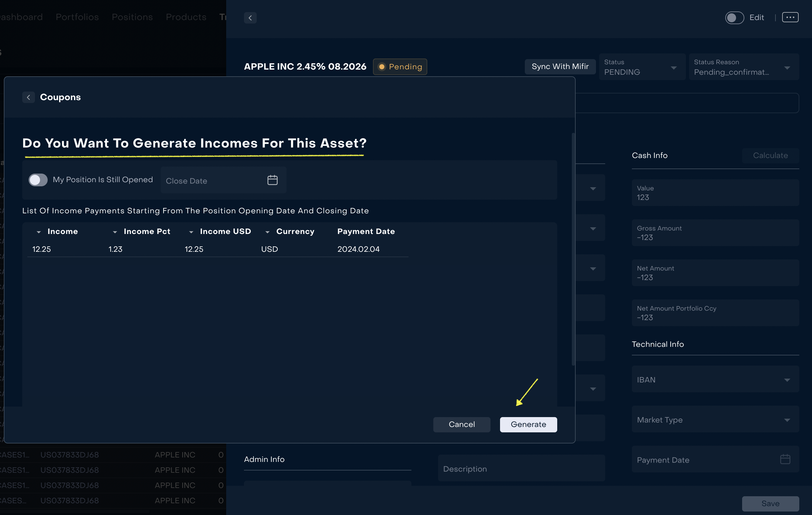Click the back chevron in side panel header
This screenshot has width=812, height=515.
click(x=250, y=18)
